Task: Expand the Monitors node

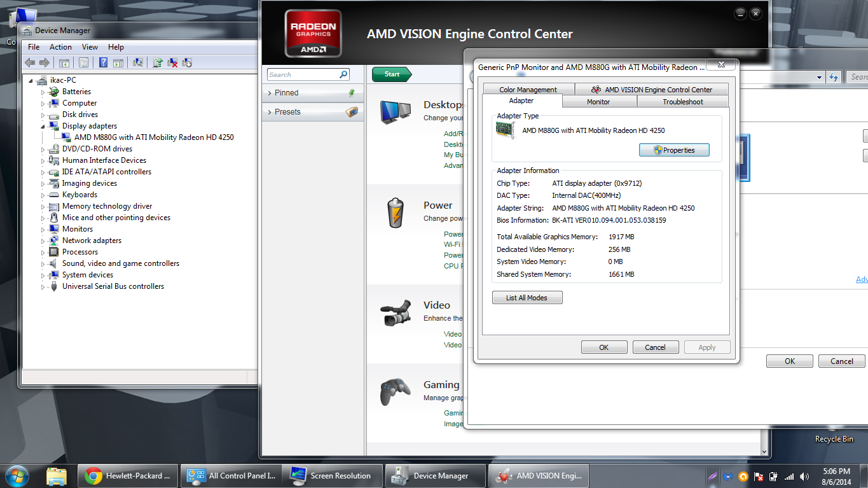Action: click(43, 230)
